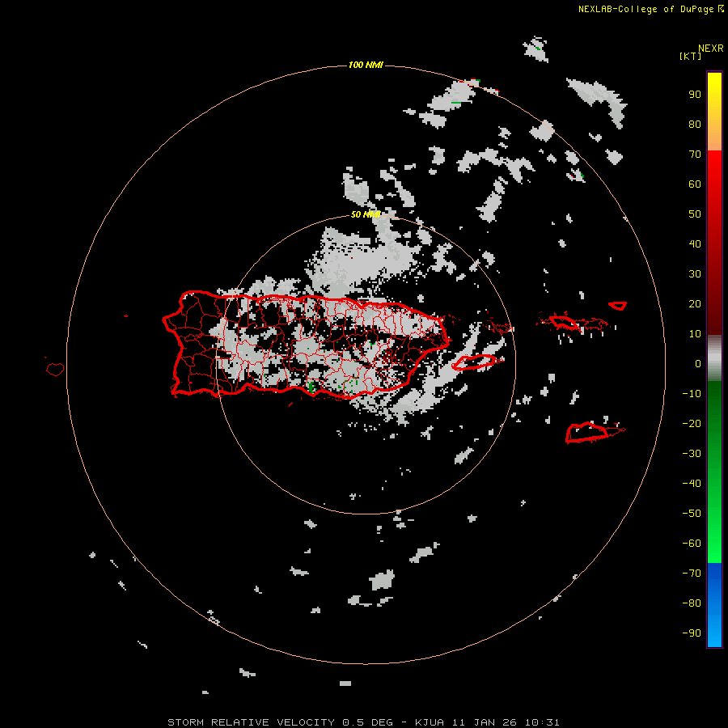Viewport: 728px width, 728px height.
Task: Click the 70 value on velocity legend
Action: click(x=695, y=154)
